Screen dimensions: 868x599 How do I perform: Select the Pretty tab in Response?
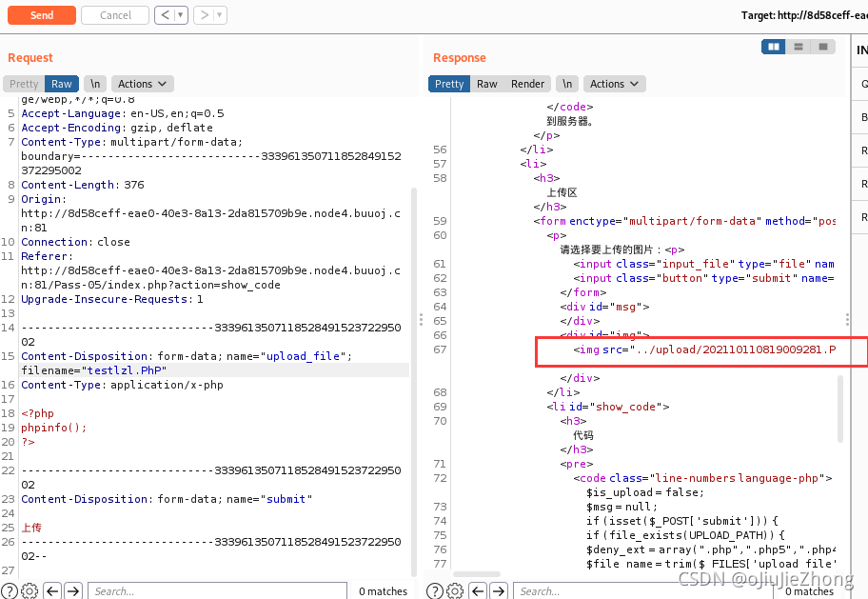(449, 84)
